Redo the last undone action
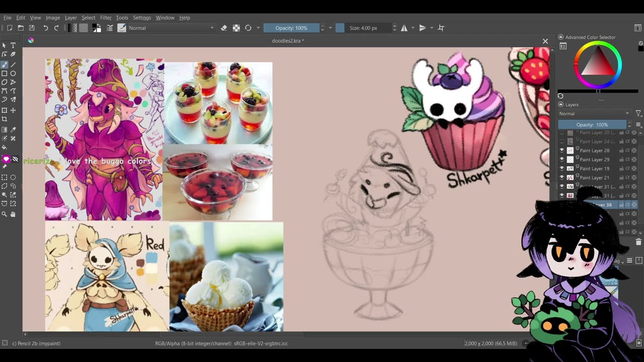644x362 pixels. 56,28
